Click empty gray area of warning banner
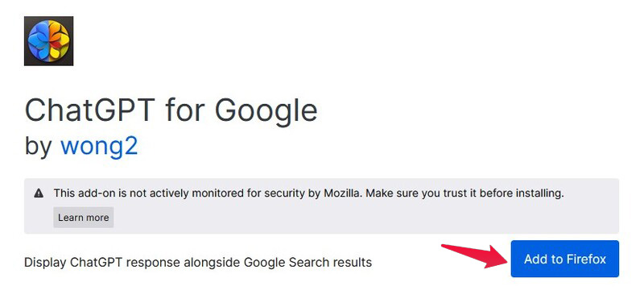The width and height of the screenshot is (644, 303). click(x=369, y=217)
